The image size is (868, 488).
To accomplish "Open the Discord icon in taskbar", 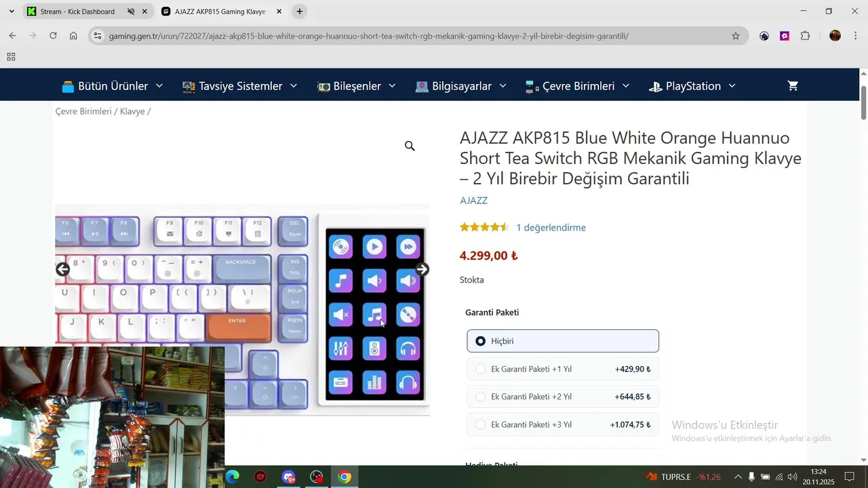I will 289,477.
